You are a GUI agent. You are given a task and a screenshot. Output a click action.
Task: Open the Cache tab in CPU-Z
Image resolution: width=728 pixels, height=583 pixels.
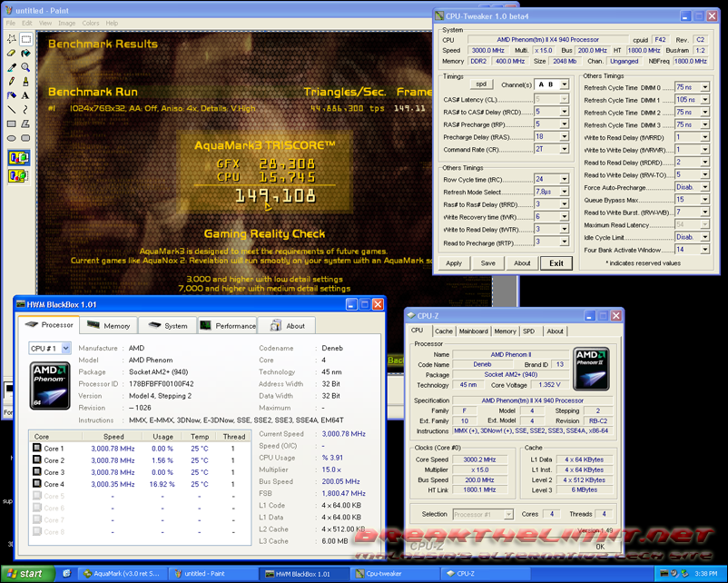point(443,331)
